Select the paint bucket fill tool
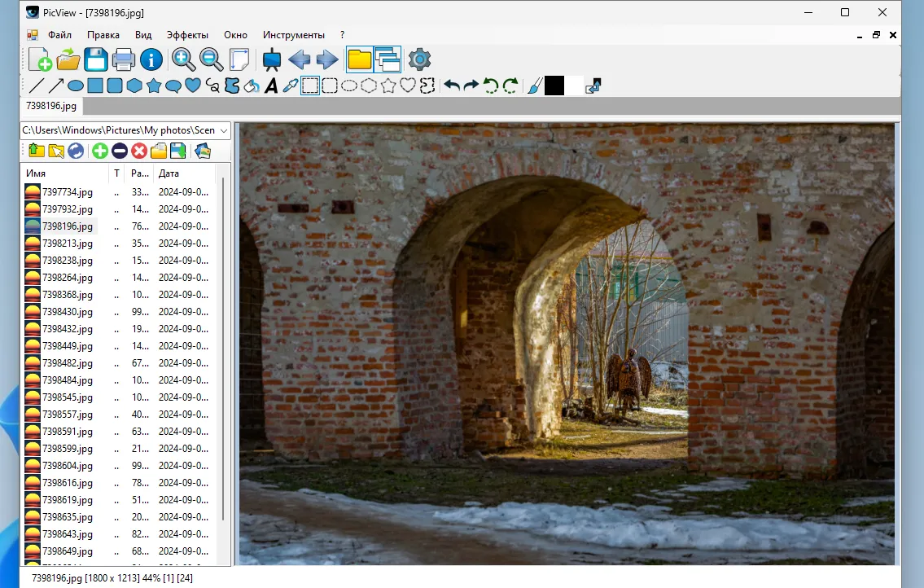This screenshot has height=588, width=924. coord(252,86)
